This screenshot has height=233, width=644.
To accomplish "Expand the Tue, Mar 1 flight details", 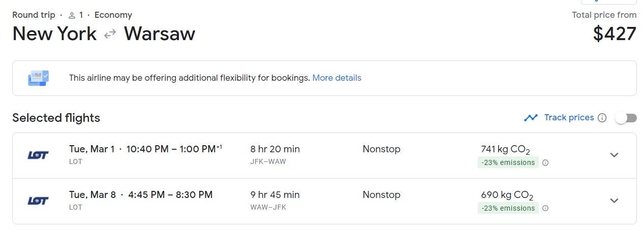I will [614, 155].
